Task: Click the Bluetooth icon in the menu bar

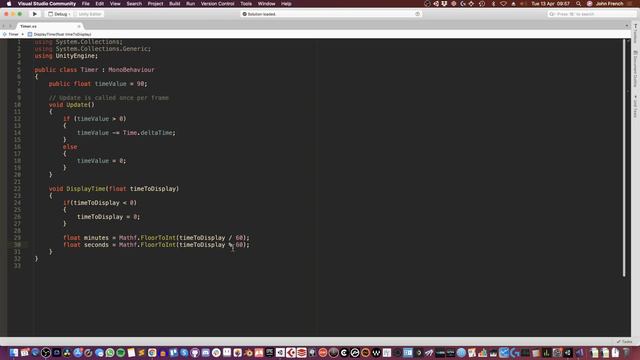Action: coord(493,4)
